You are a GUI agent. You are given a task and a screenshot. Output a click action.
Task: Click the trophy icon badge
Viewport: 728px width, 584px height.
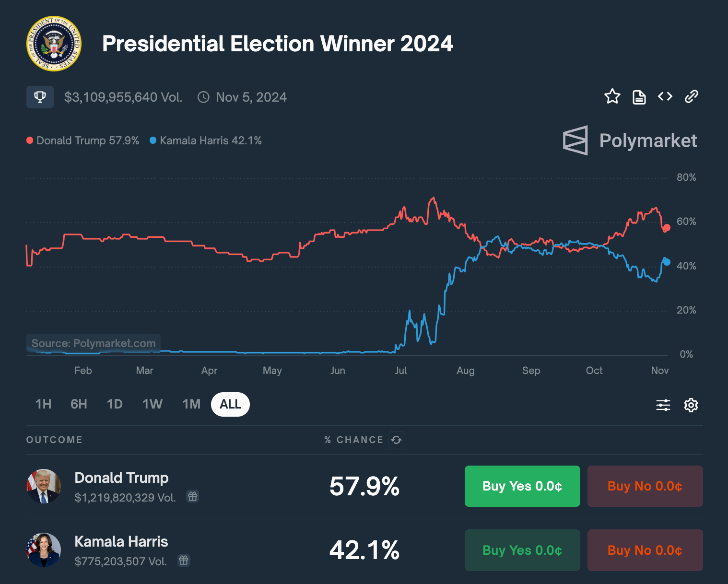click(x=40, y=97)
